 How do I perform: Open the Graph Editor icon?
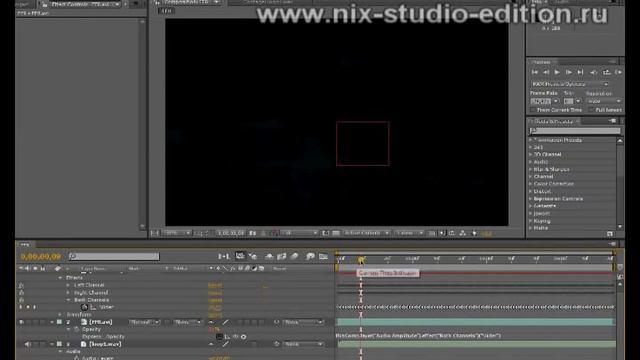(x=323, y=256)
